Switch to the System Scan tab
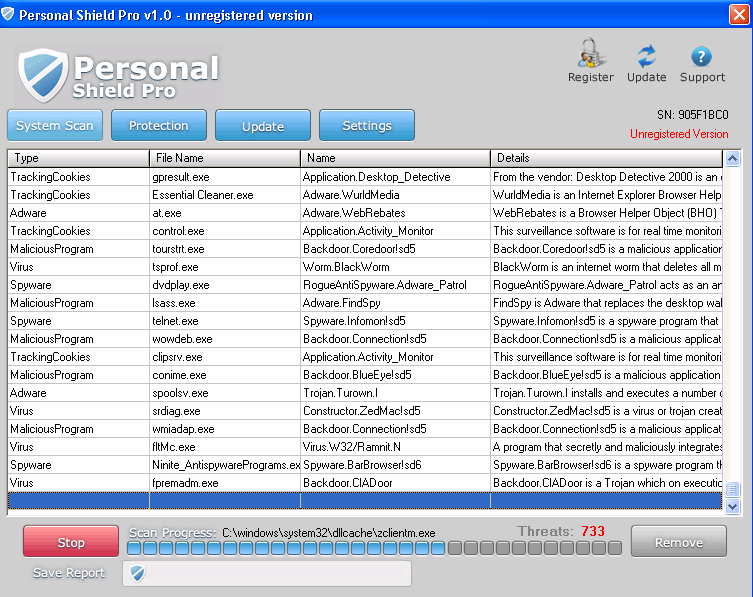 55,126
